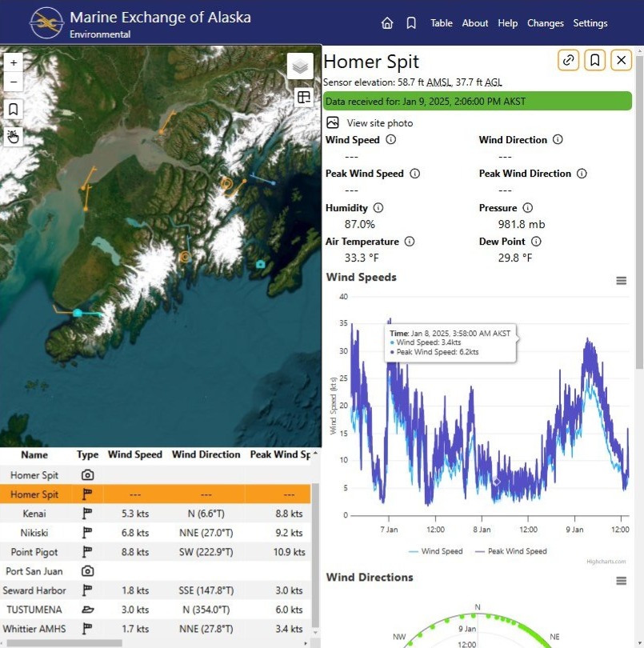Toggle the table panel view on map
The image size is (644, 648).
click(x=303, y=97)
